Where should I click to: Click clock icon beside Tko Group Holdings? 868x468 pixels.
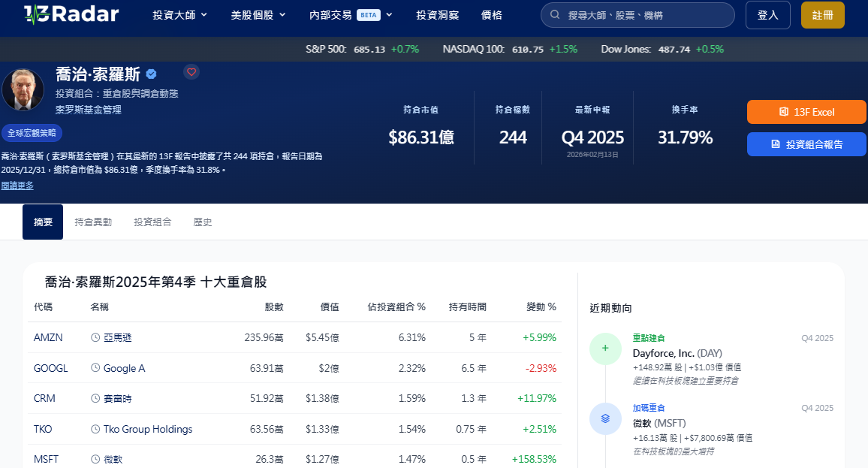(95, 429)
